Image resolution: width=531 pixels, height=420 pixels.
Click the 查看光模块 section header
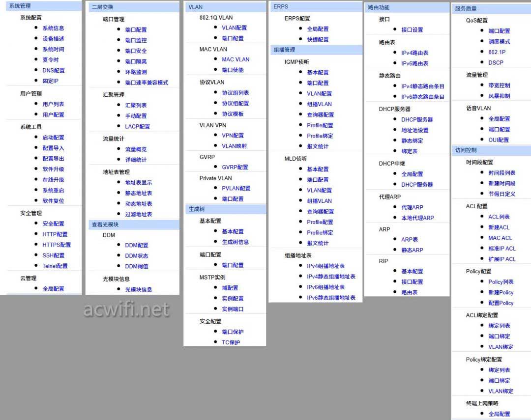click(105, 224)
